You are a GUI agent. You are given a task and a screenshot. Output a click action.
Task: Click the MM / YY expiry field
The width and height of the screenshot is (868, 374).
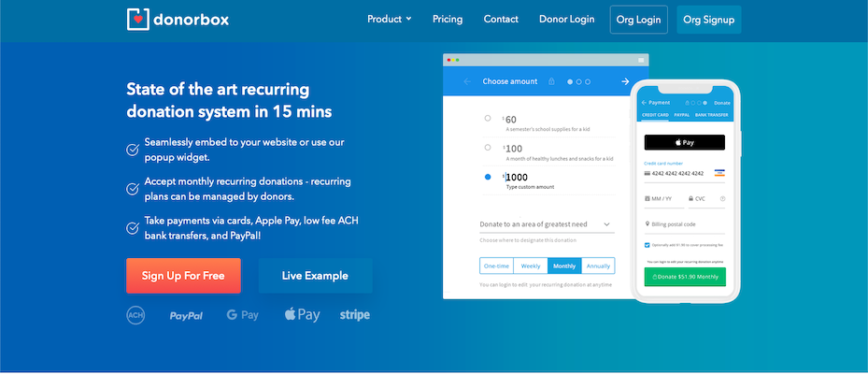pyautogui.click(x=663, y=198)
